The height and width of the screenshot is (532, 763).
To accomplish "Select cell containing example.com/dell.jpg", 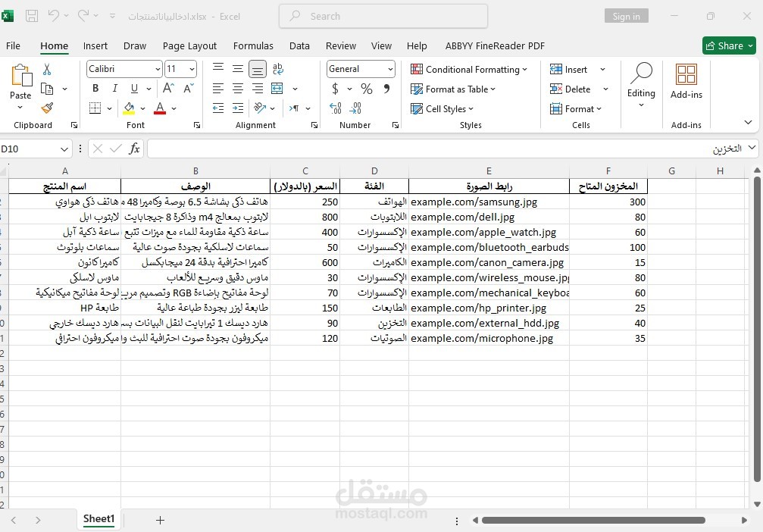I will pos(489,217).
